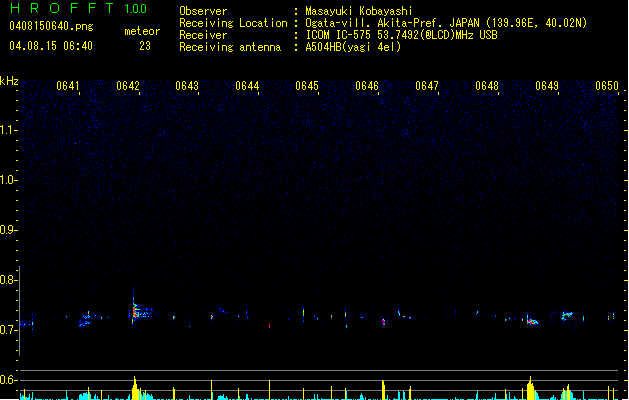Click the 1.1 kHz axis label
The height and width of the screenshot is (400, 629).
point(8,130)
